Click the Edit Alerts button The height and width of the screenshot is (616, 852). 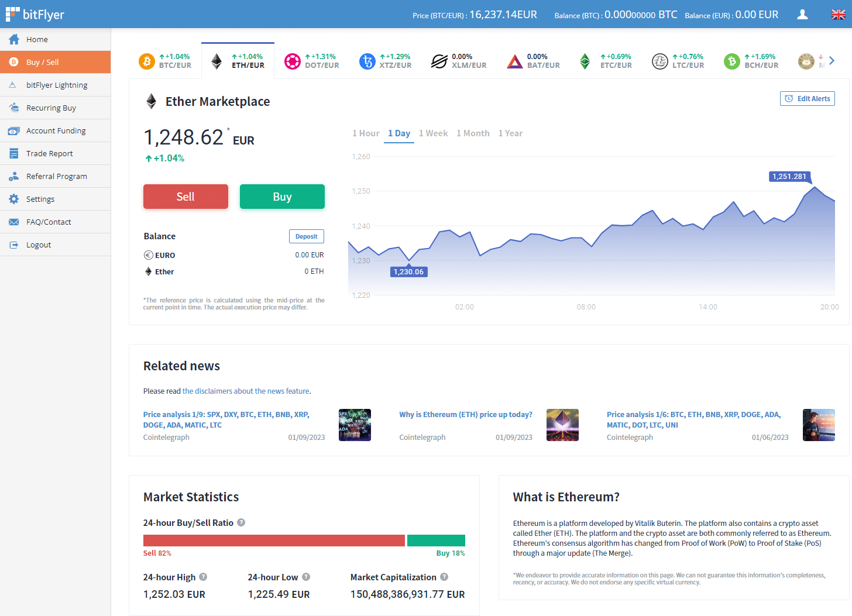pos(808,99)
